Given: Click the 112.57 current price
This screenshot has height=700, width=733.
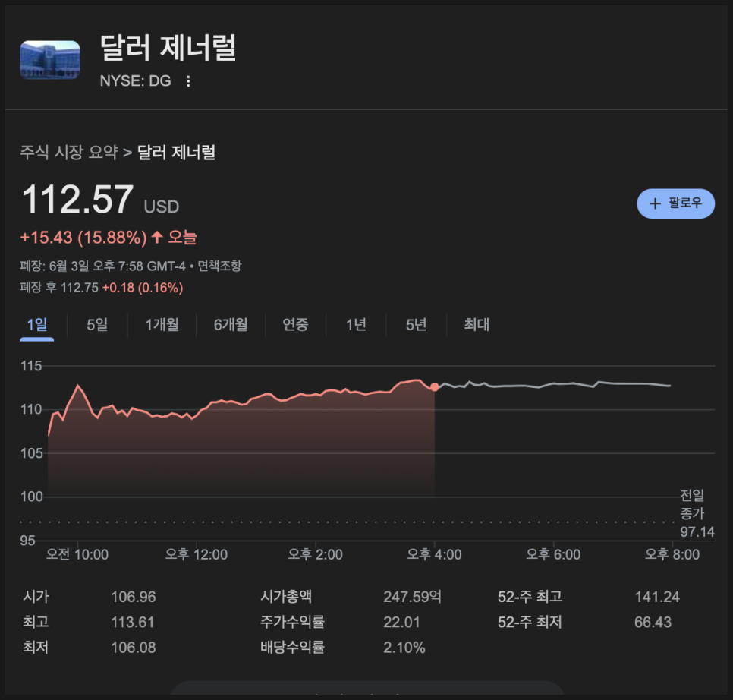Looking at the screenshot, I should click(77, 199).
